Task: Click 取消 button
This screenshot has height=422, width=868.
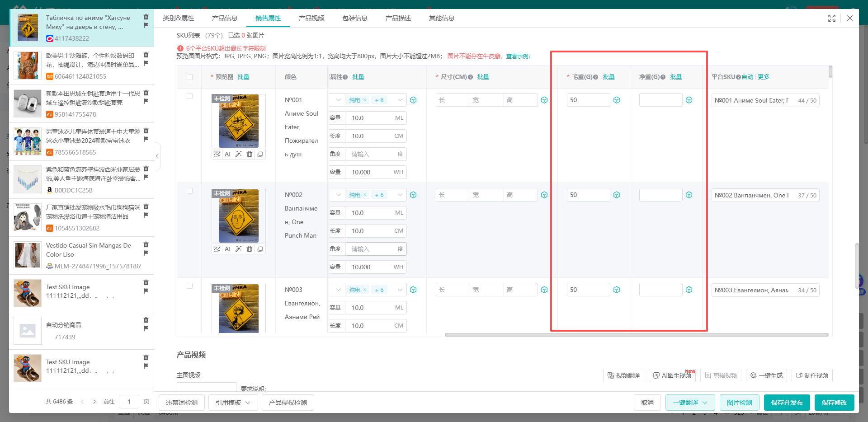Action: [x=647, y=403]
